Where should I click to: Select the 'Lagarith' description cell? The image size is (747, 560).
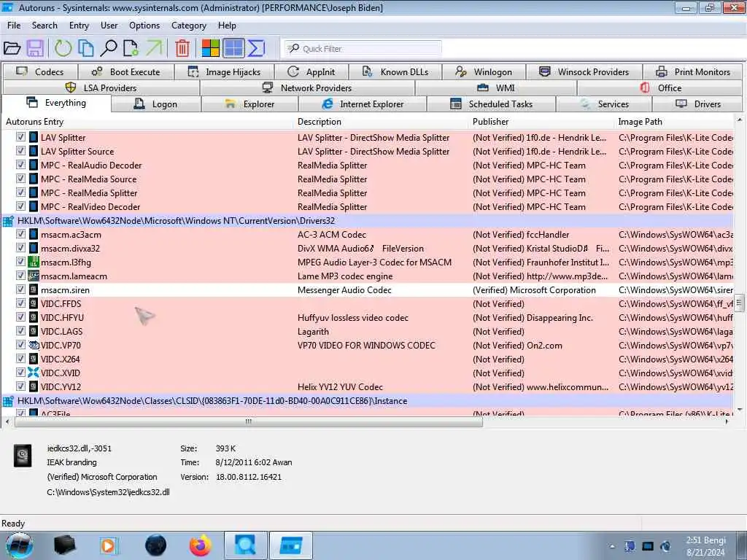313,331
